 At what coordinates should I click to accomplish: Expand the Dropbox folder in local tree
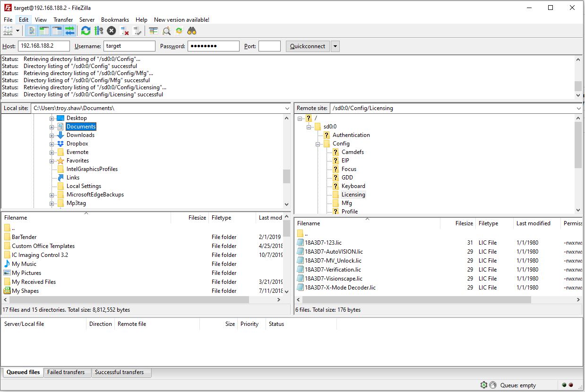pyautogui.click(x=52, y=144)
